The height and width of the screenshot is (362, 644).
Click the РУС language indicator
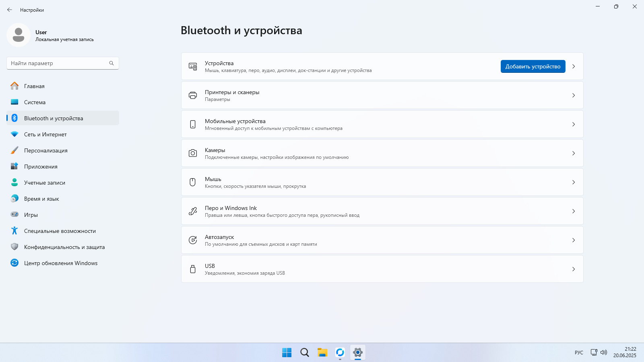[579, 352]
